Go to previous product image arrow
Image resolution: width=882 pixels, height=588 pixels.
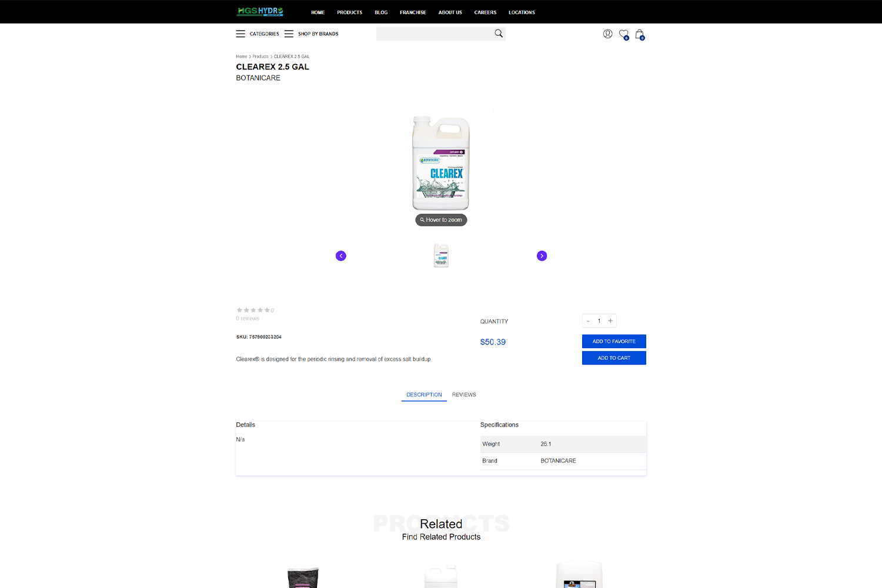(341, 256)
